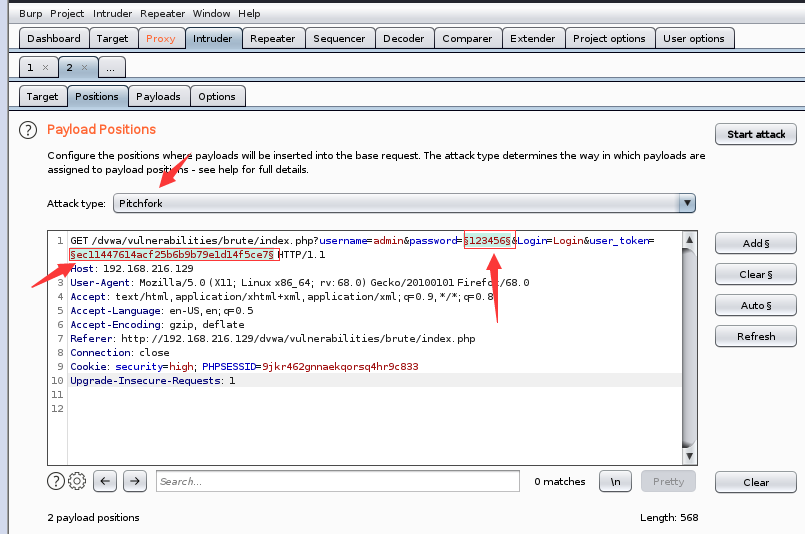The image size is (805, 534).
Task: Click the request editor scrollbar down arrow
Action: 689,456
